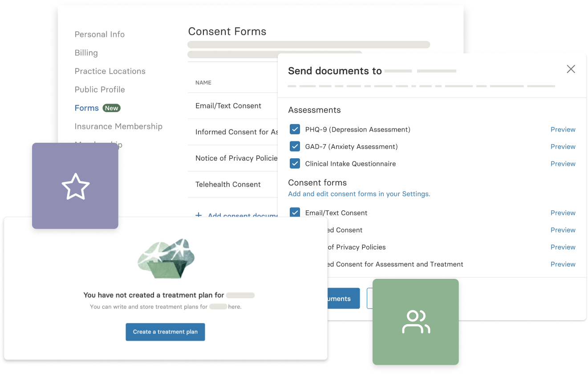Click the star icon on purple tile

[x=75, y=186]
